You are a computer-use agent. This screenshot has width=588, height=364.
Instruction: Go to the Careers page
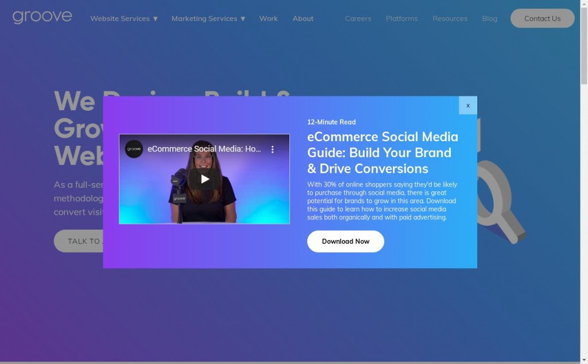358,18
